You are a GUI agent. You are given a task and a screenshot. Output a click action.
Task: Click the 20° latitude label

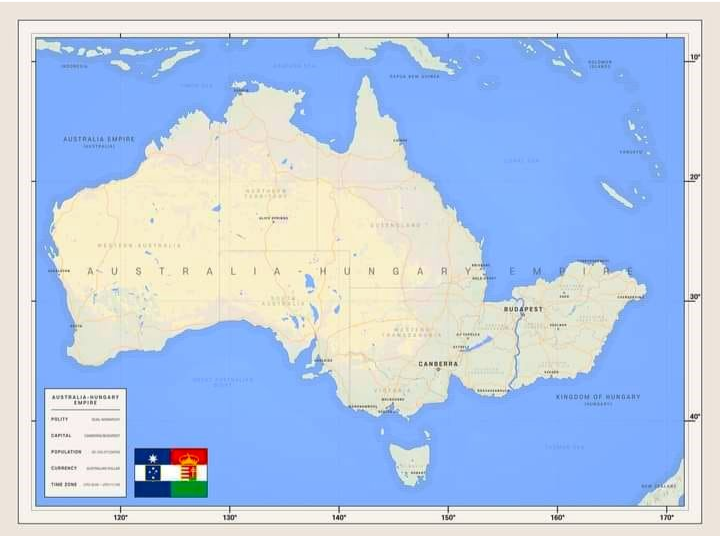pyautogui.click(x=695, y=177)
